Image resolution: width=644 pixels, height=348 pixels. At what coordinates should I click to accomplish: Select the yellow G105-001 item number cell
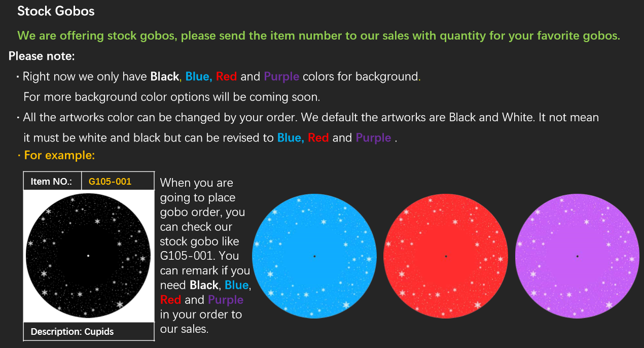[110, 181]
